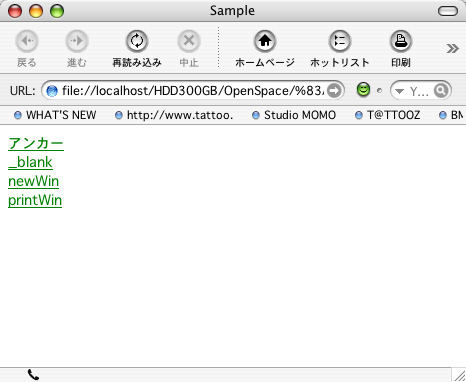Click the globe site icon in URL field
The width and height of the screenshot is (466, 382).
[52, 91]
